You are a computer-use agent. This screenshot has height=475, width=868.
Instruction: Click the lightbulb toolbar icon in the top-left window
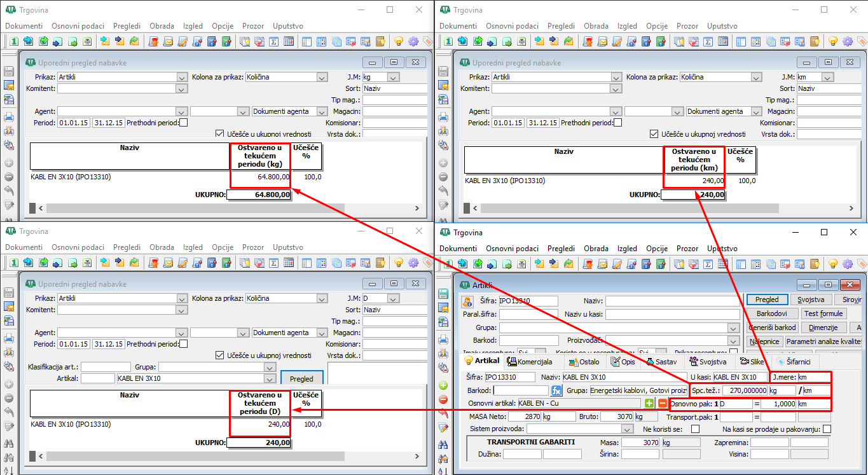click(398, 41)
